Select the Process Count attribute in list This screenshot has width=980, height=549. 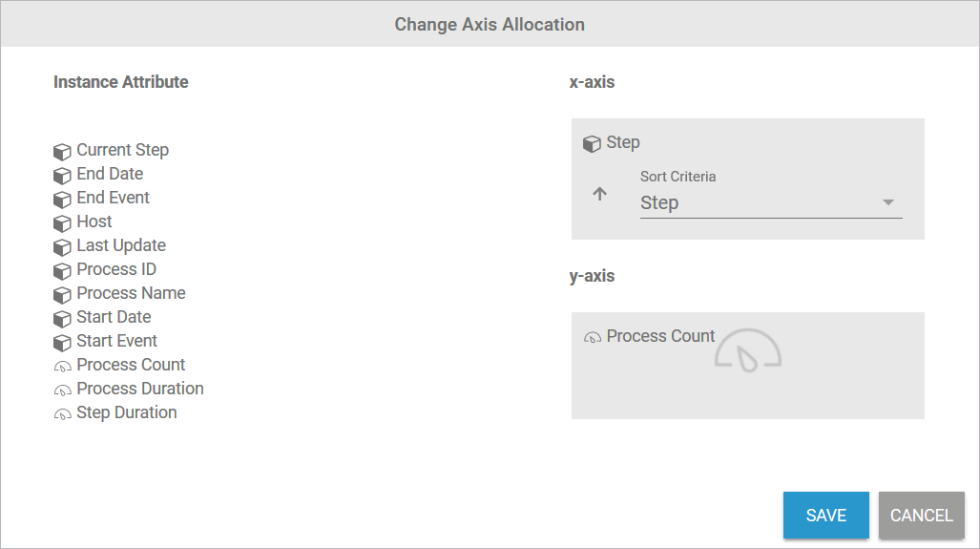[x=131, y=365]
